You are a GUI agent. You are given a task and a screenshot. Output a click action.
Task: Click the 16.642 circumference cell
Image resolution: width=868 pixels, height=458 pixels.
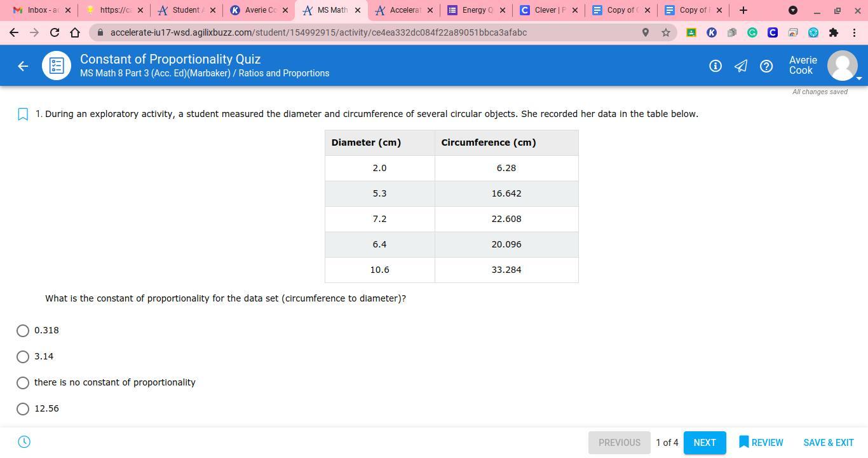(506, 193)
